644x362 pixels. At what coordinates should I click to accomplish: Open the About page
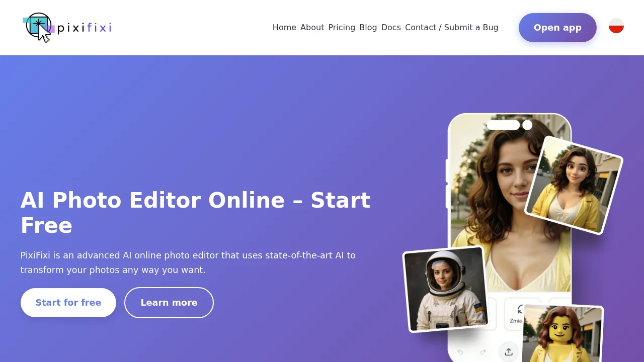coord(312,27)
